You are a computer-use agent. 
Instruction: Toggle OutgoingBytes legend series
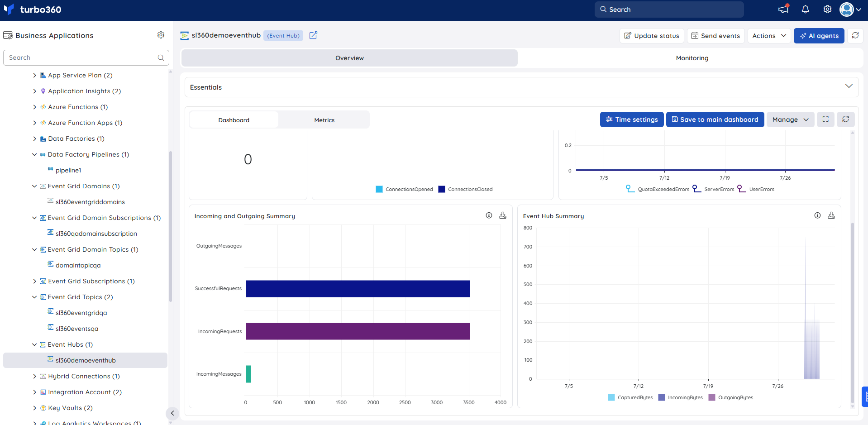730,397
